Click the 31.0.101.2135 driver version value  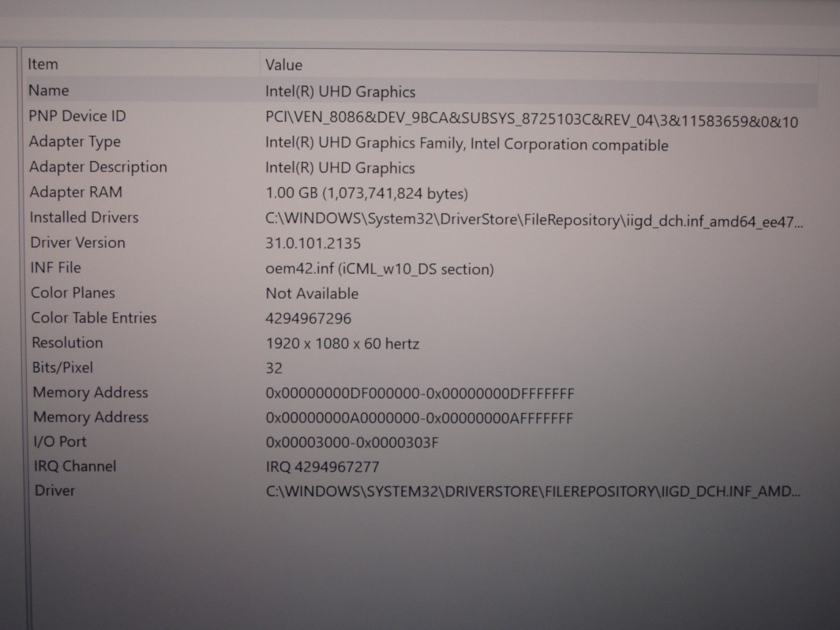click(313, 244)
